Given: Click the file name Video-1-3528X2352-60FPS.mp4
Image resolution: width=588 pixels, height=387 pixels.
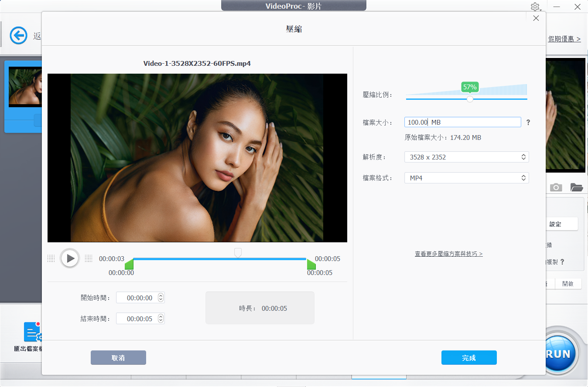Looking at the screenshot, I should click(x=197, y=63).
